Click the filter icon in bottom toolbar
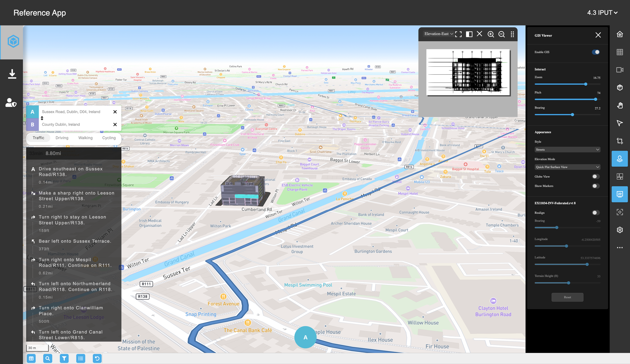630x364 pixels. (x=64, y=358)
